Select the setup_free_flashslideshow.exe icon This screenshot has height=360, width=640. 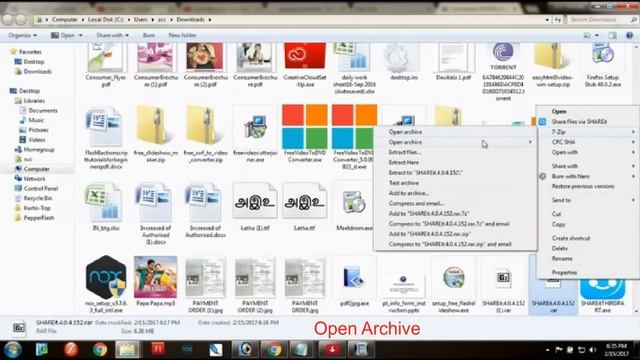click(453, 278)
